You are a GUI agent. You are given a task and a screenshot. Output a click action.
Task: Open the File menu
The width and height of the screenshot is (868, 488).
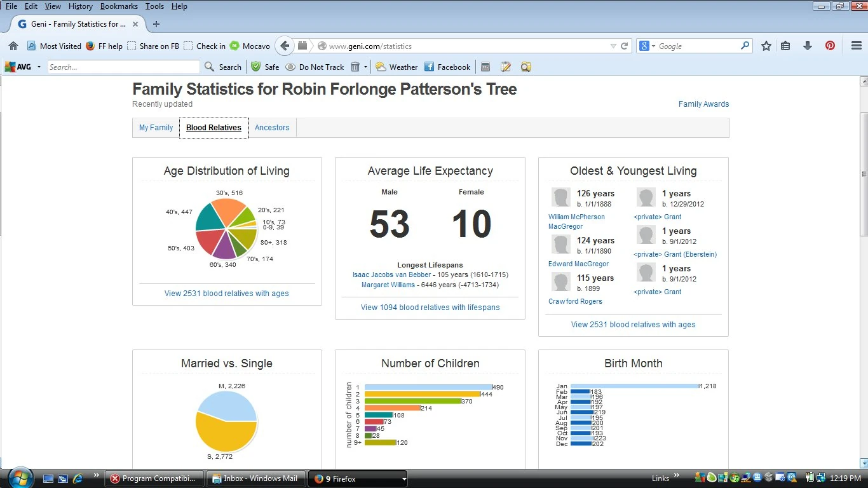click(11, 6)
